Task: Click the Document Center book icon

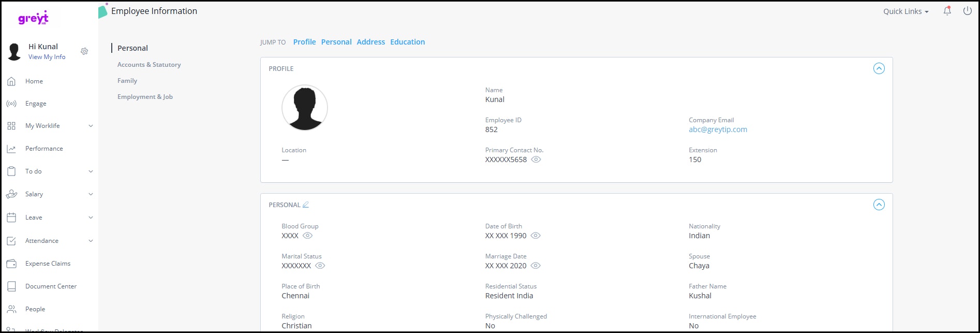Action: [x=11, y=286]
